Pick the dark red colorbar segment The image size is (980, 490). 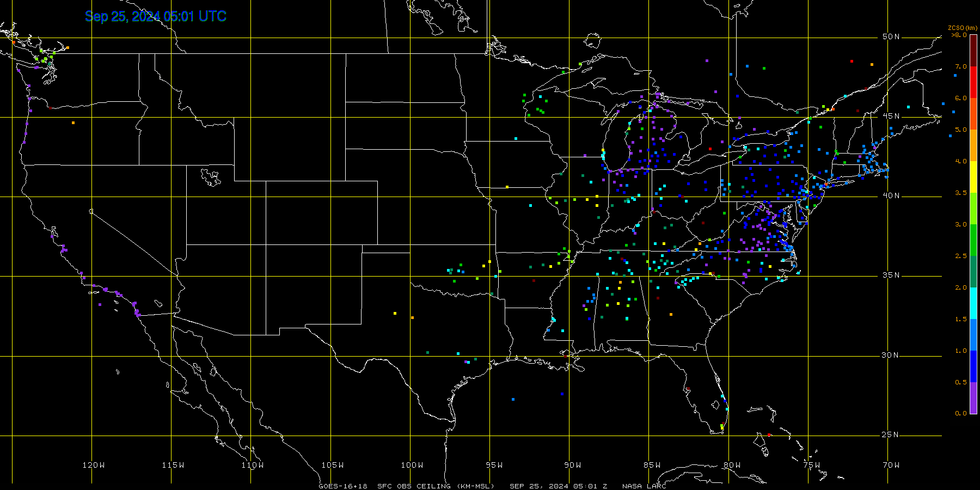tap(973, 51)
